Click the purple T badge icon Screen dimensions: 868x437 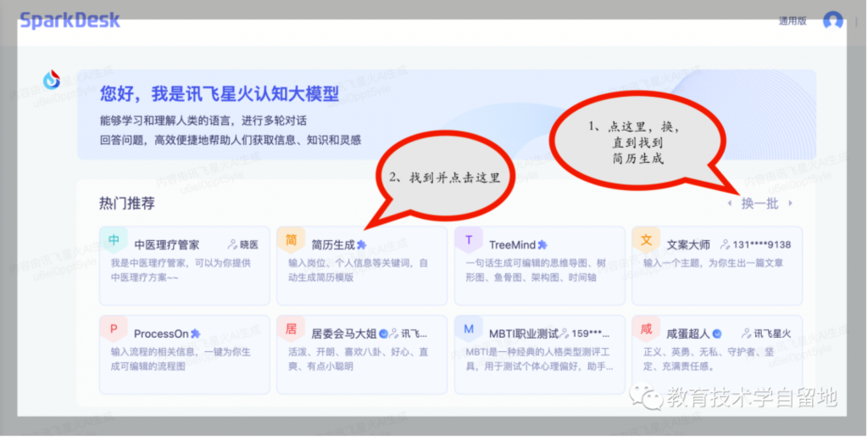click(x=469, y=240)
